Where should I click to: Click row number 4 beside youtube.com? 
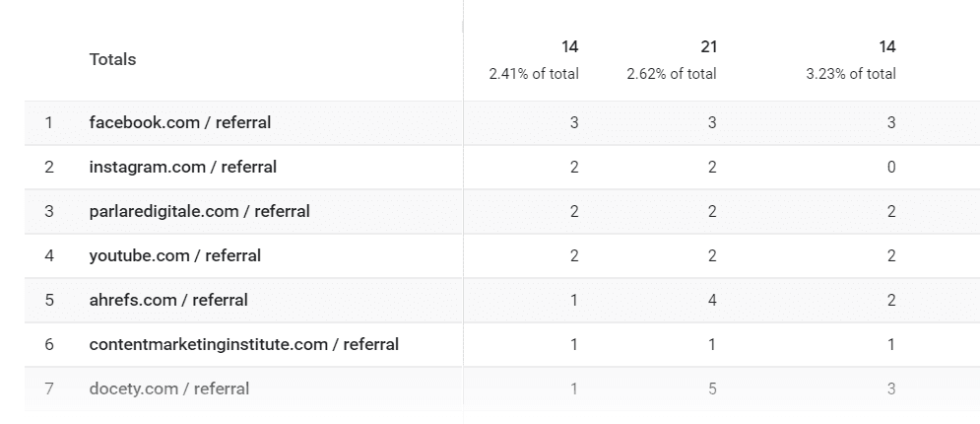click(x=48, y=256)
